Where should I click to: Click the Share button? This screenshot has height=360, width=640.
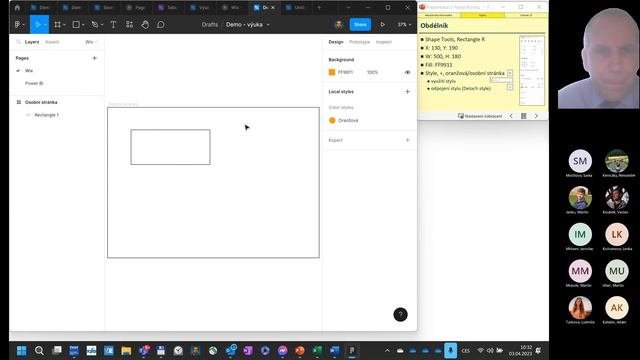(x=360, y=24)
